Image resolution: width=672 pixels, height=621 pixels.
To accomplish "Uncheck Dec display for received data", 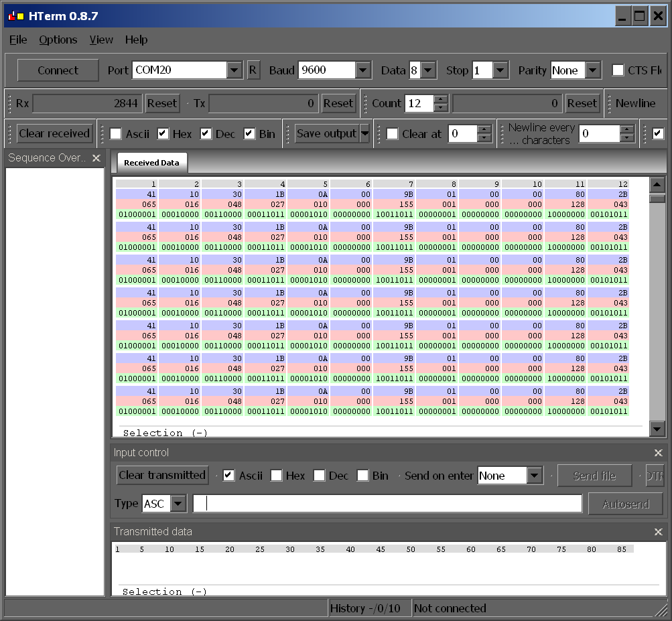I will (x=206, y=134).
